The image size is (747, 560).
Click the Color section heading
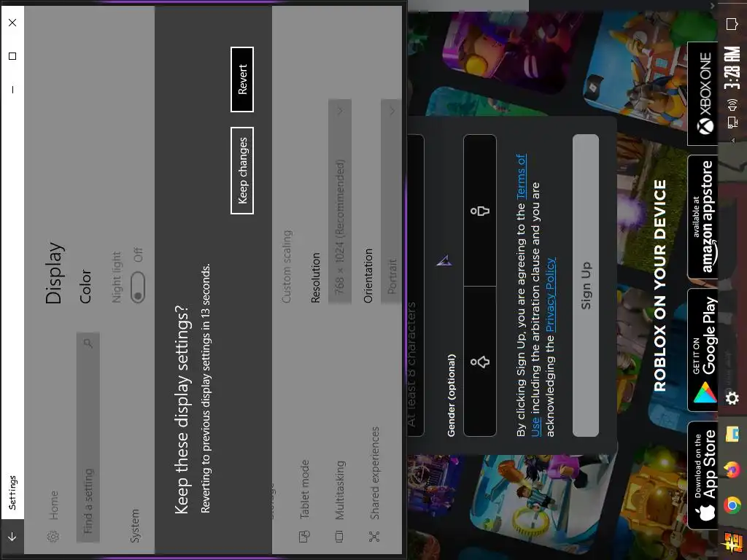(85, 286)
